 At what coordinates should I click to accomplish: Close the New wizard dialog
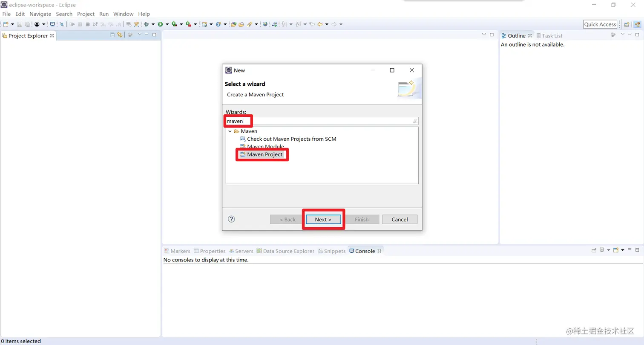coord(412,70)
